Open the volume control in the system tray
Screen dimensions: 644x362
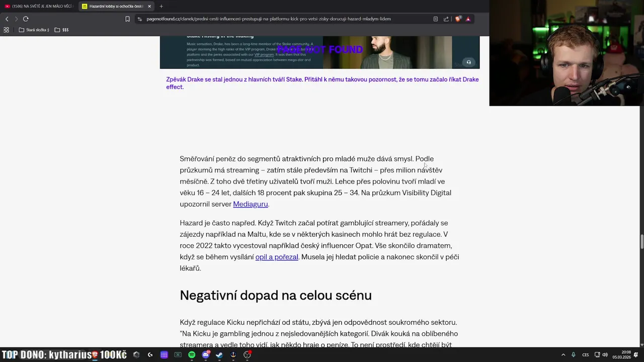(x=605, y=355)
